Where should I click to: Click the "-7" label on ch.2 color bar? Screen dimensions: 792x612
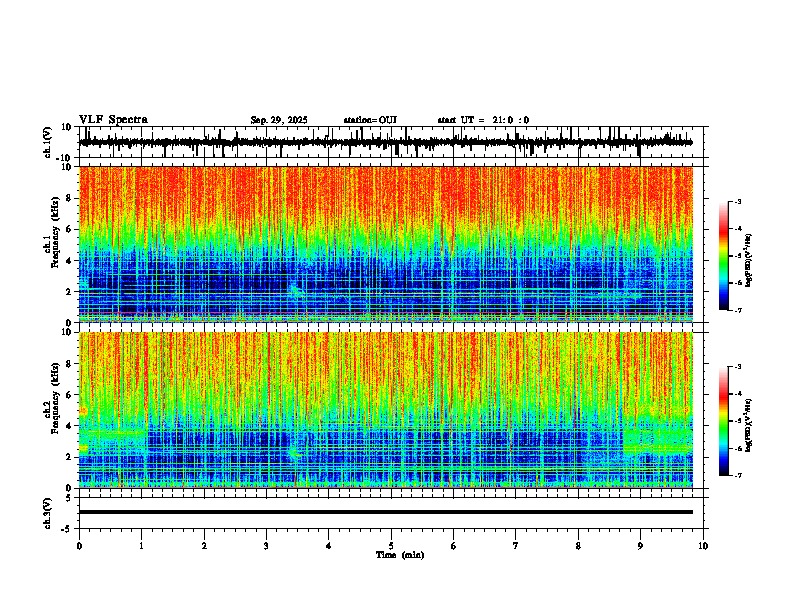[x=738, y=476]
